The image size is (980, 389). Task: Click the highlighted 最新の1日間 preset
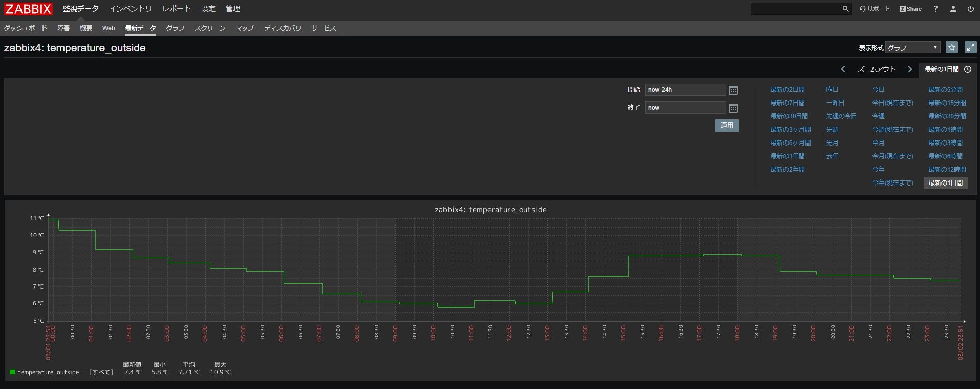point(945,183)
